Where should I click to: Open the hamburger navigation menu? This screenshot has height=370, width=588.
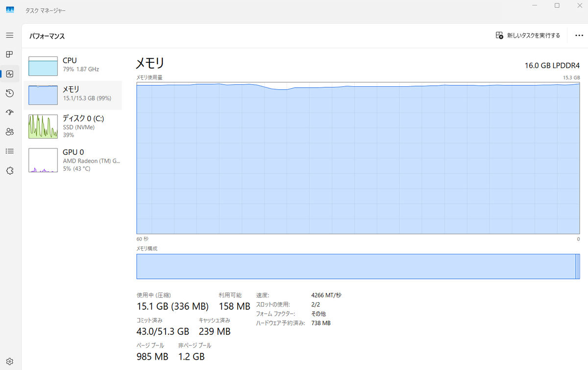point(9,35)
